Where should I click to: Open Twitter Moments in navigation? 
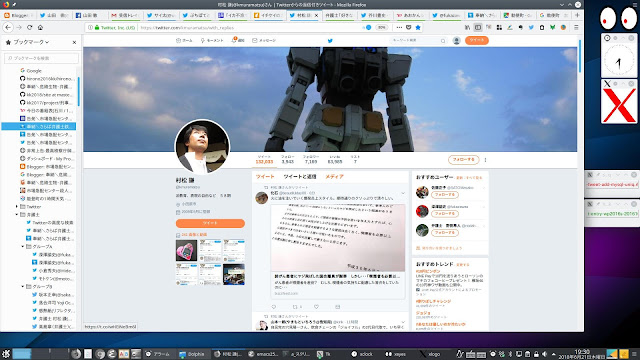pyautogui.click(x=212, y=40)
